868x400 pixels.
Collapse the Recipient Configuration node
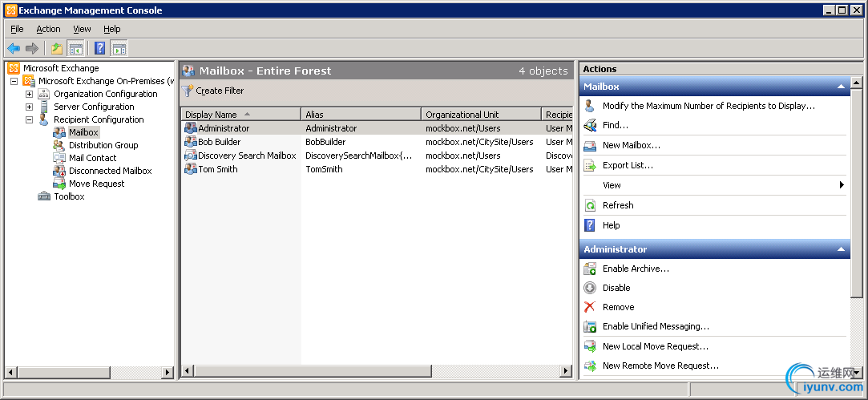[x=30, y=119]
